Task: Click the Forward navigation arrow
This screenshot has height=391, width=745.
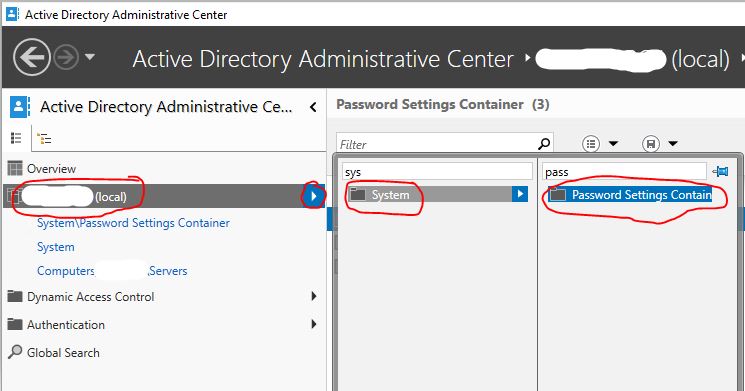Action: tap(66, 57)
